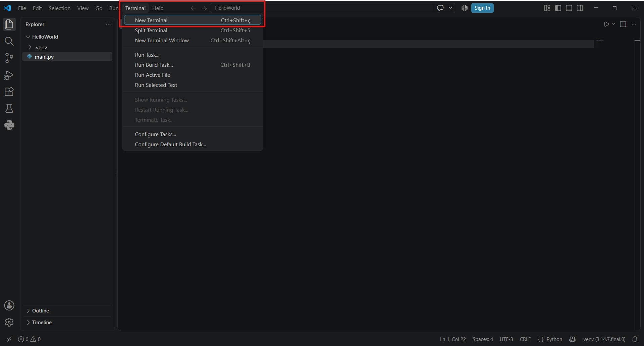Open the run options dropdown arrow
644x346 pixels.
click(x=613, y=24)
